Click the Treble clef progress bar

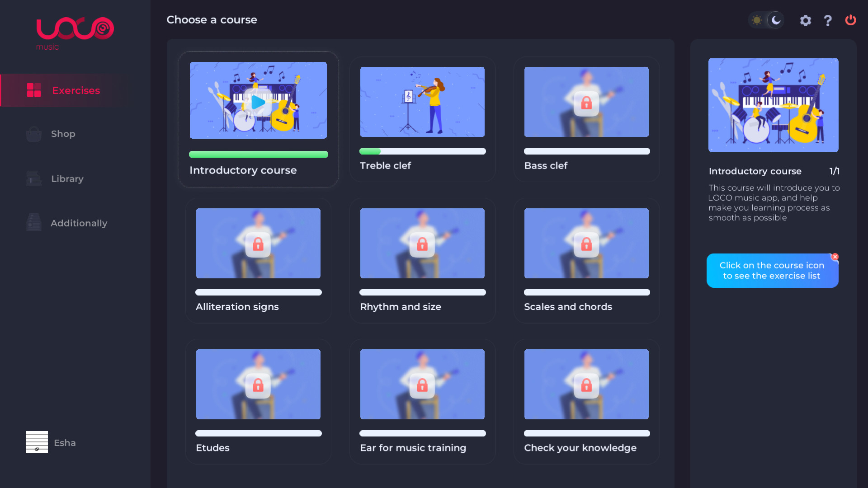point(422,151)
